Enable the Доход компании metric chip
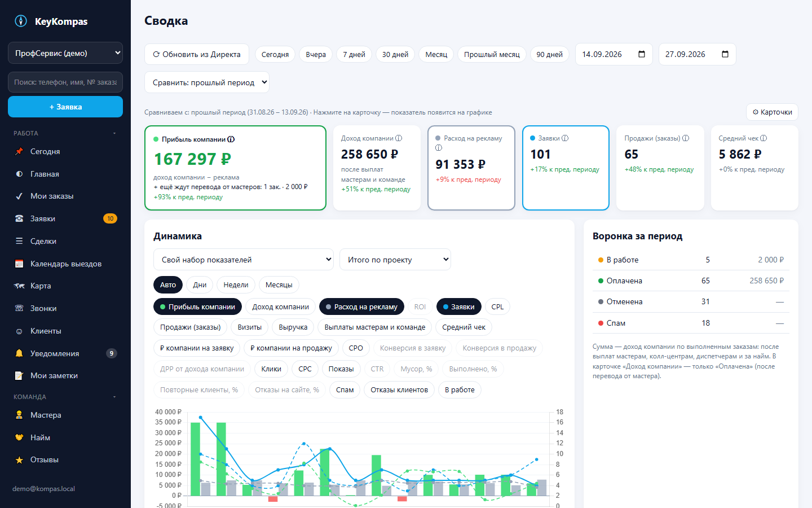Viewport: 812px width, 508px height. (x=280, y=306)
